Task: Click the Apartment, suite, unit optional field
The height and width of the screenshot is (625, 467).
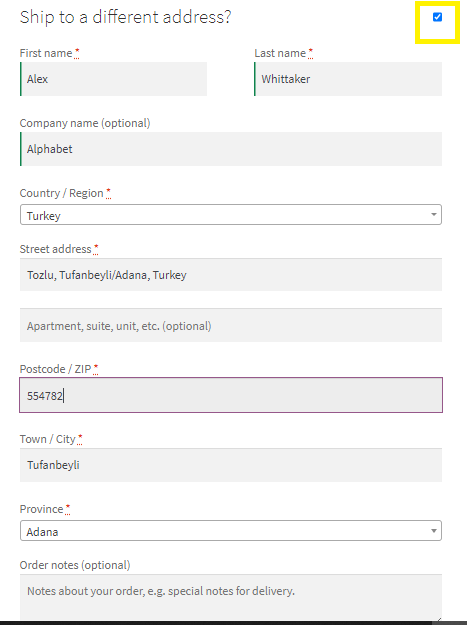Action: click(231, 325)
